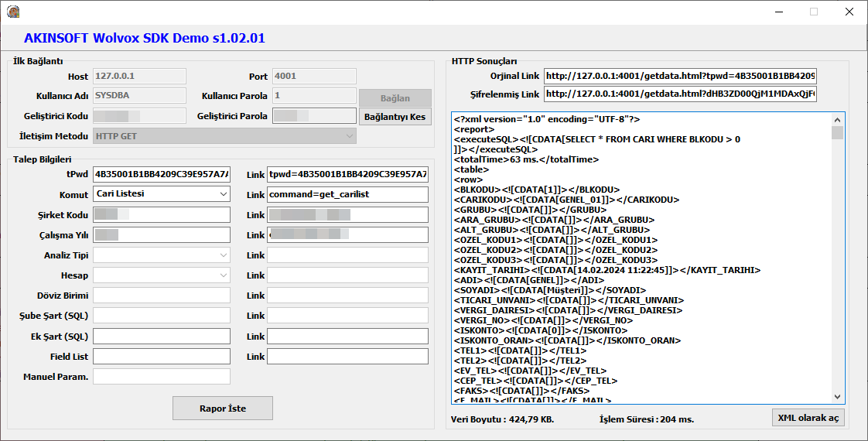Click the Geliştirici Parola field
The width and height of the screenshot is (868, 441).
[314, 115]
